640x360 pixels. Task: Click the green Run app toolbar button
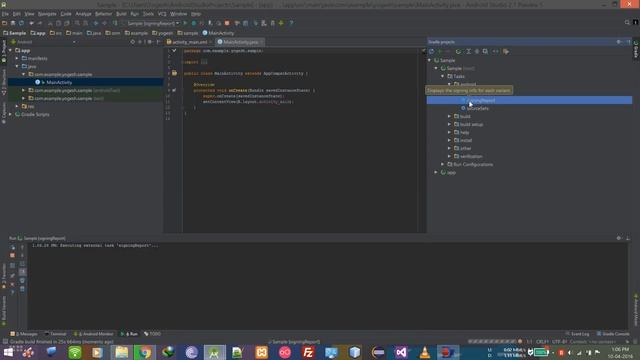coord(185,23)
